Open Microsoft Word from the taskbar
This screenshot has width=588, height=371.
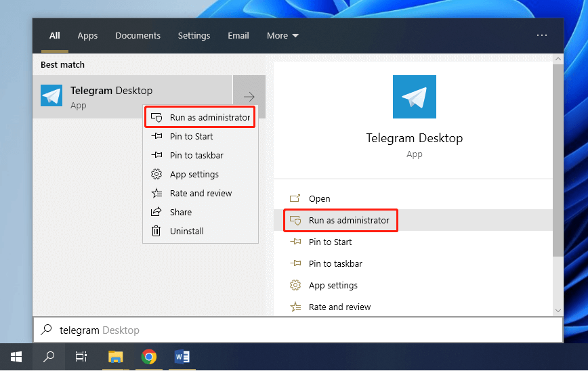[x=182, y=357]
